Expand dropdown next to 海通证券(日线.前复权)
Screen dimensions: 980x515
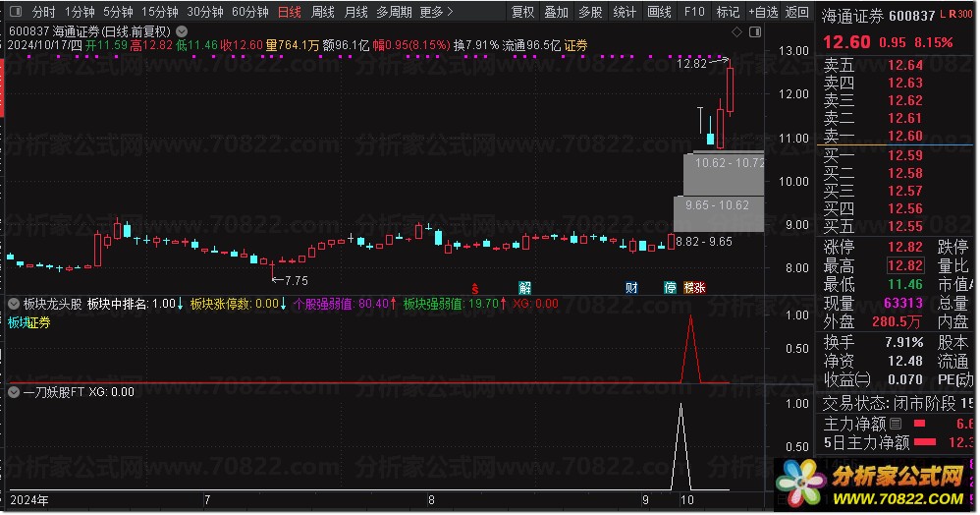tap(182, 30)
